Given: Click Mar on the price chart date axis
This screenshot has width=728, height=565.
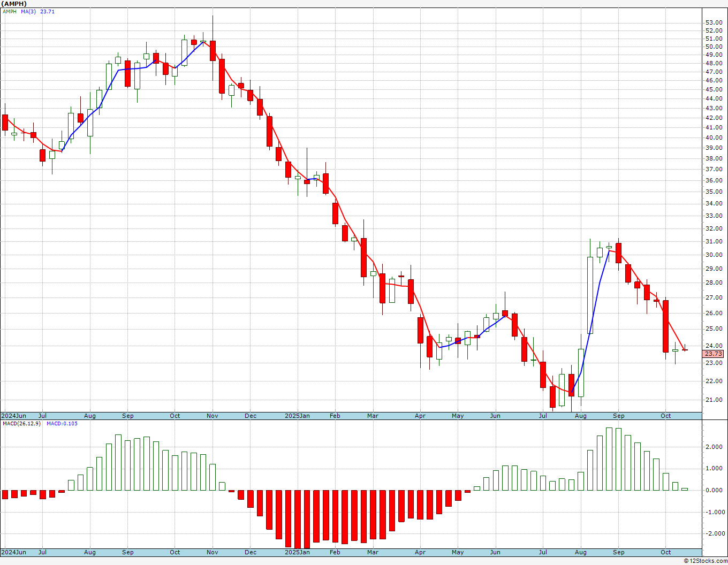Looking at the screenshot, I should pos(373,416).
